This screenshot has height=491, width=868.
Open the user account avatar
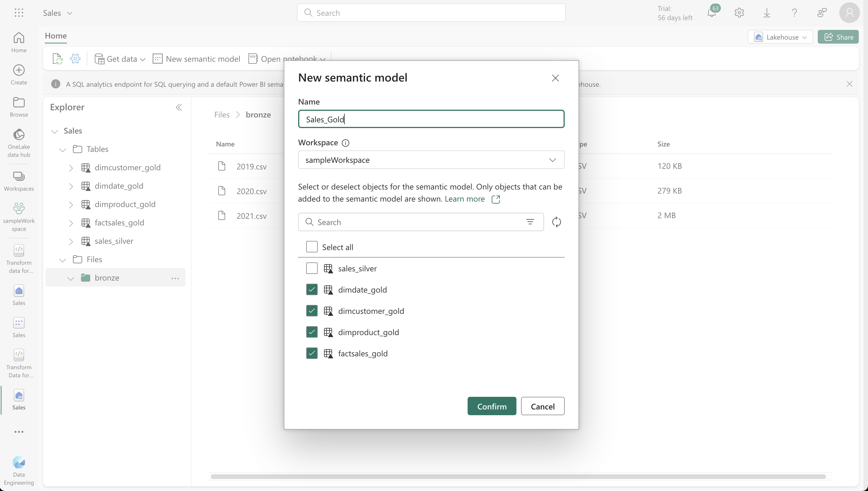849,13
